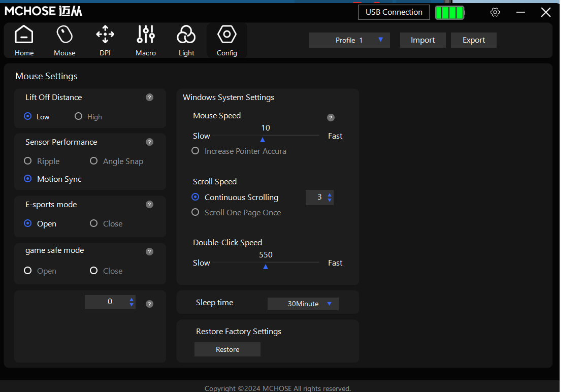Select Scroll One Page Once
The height and width of the screenshot is (392, 585).
[x=195, y=212]
